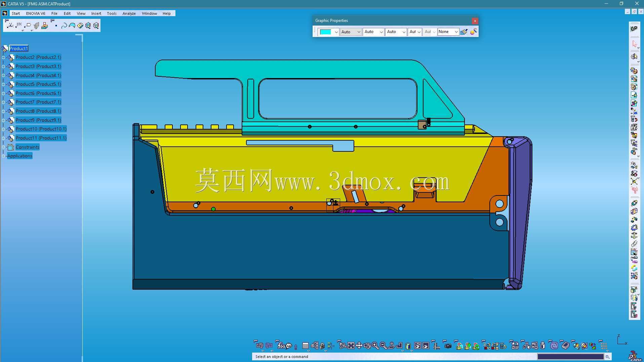
Task: Select the Rotate view tool
Action: (367, 346)
